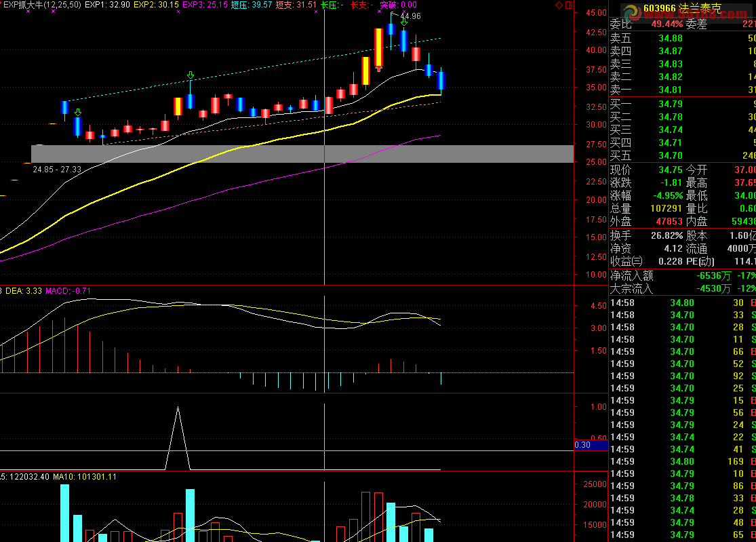Click the 大宗流入 -4530万 figure
Screen dimensions: 756x542
(x=713, y=288)
